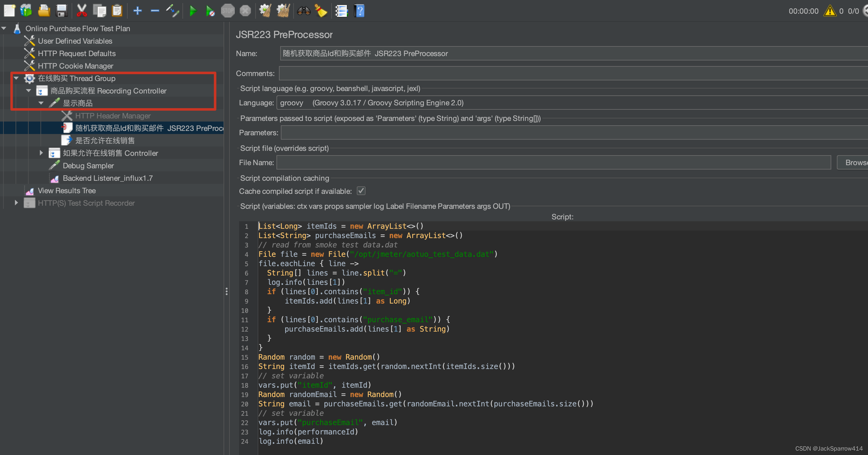Select User Defined Variables in tree

75,41
